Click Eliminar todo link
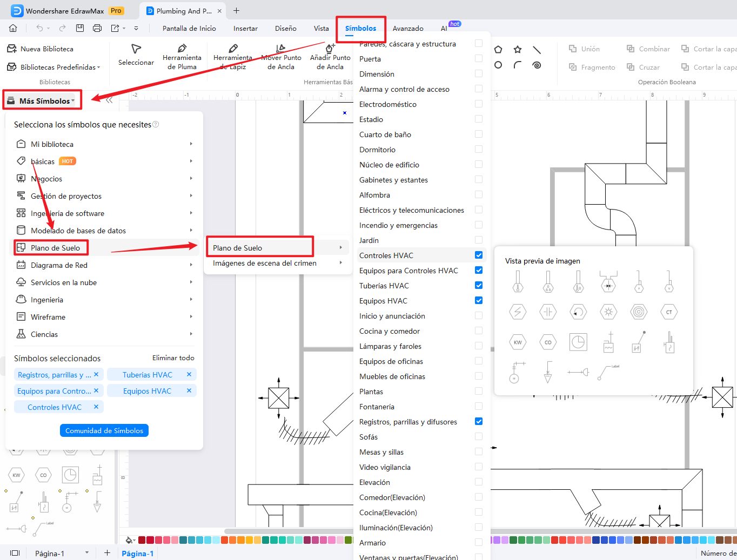 click(x=173, y=358)
